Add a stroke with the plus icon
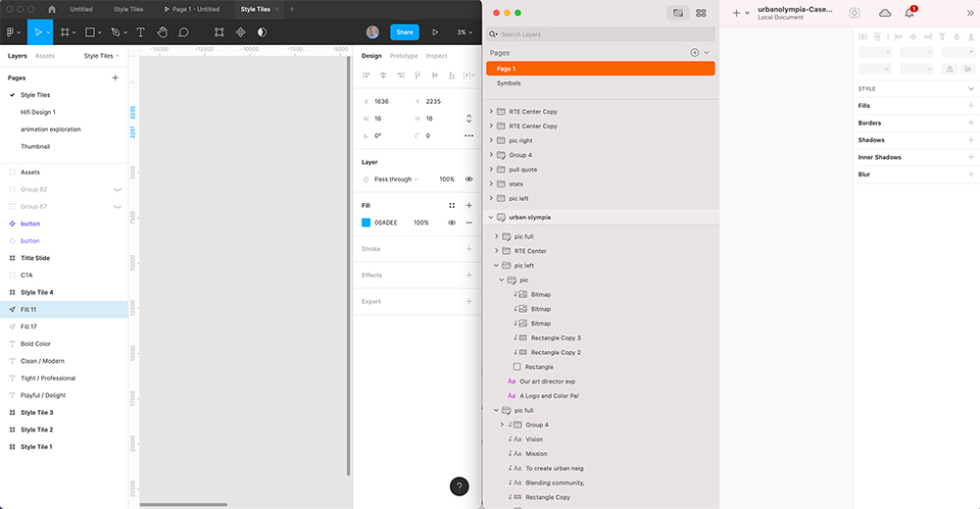Screen dimensions: 980x509 468,249
